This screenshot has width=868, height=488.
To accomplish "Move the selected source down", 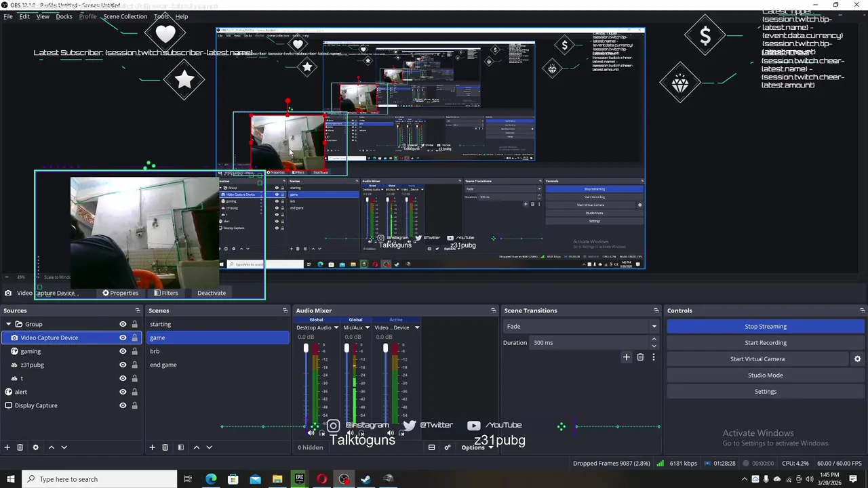I will pyautogui.click(x=64, y=447).
